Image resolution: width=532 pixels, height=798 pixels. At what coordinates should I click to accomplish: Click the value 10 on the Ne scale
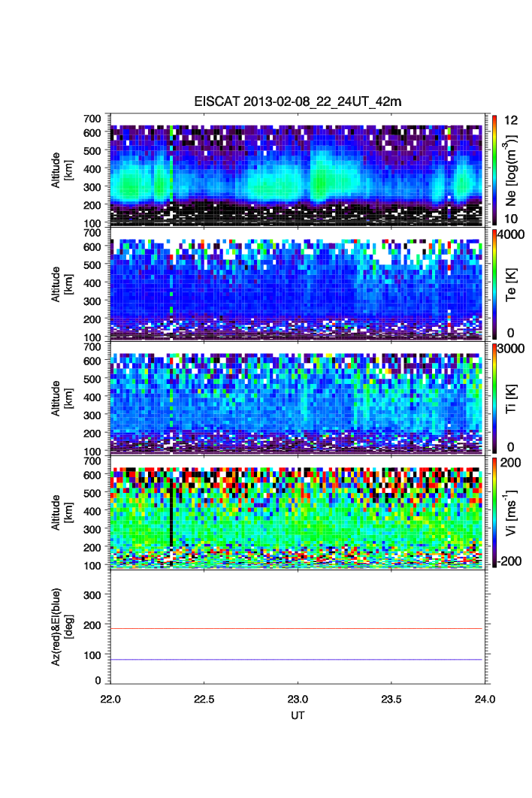coord(511,219)
